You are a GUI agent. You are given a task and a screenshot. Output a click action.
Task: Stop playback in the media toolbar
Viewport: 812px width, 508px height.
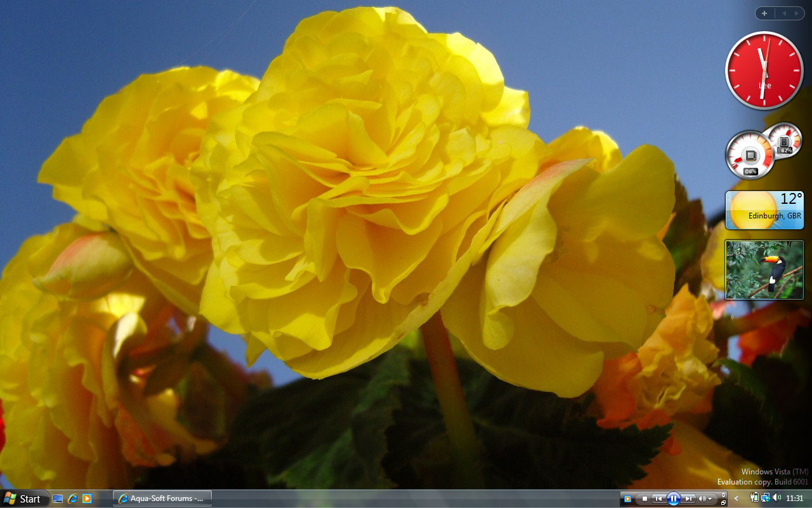click(x=645, y=498)
